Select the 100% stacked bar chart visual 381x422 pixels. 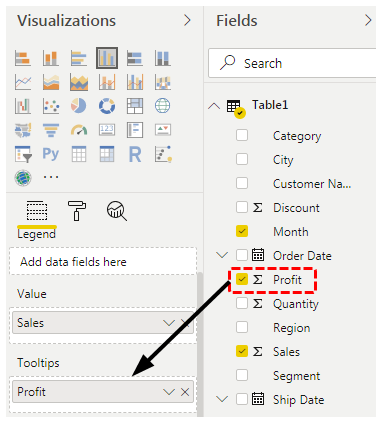pos(135,58)
